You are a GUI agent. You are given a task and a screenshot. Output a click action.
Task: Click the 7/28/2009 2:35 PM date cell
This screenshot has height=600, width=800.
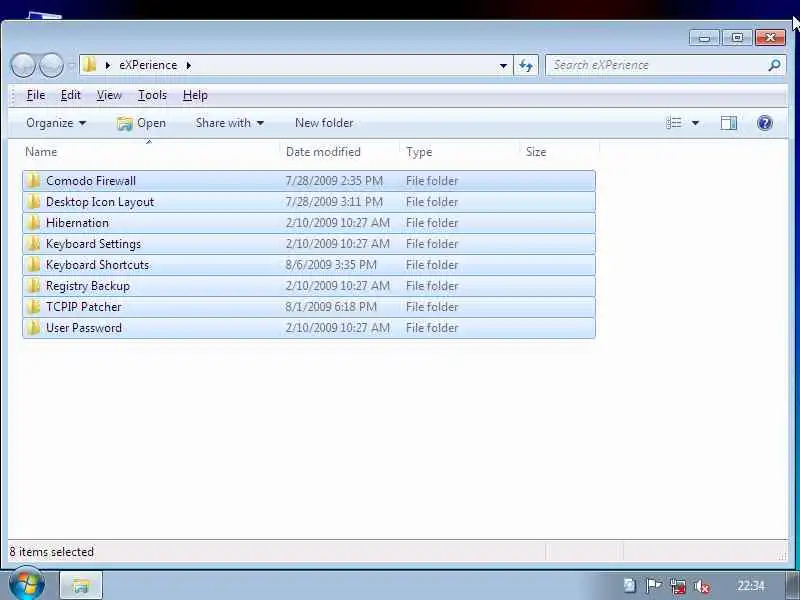point(334,181)
